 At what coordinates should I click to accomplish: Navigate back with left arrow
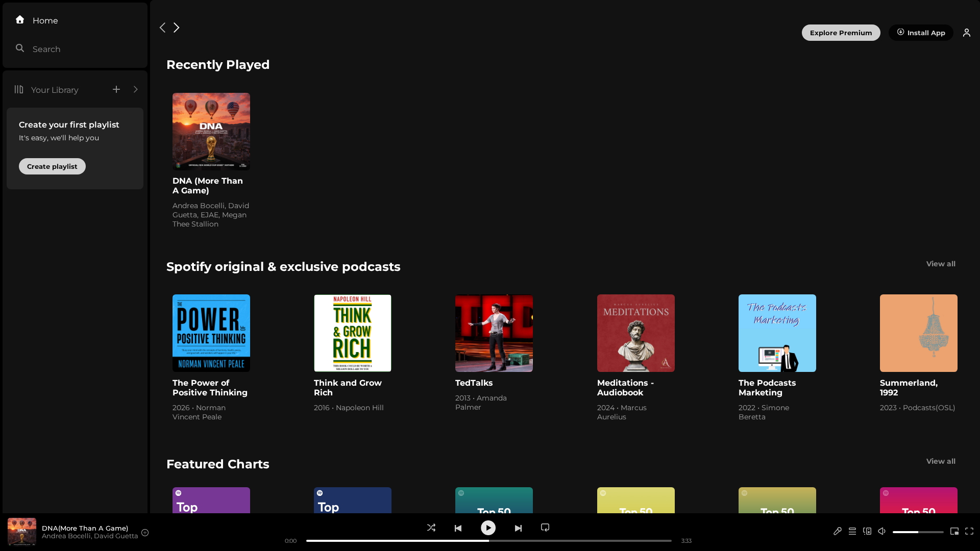tap(162, 28)
